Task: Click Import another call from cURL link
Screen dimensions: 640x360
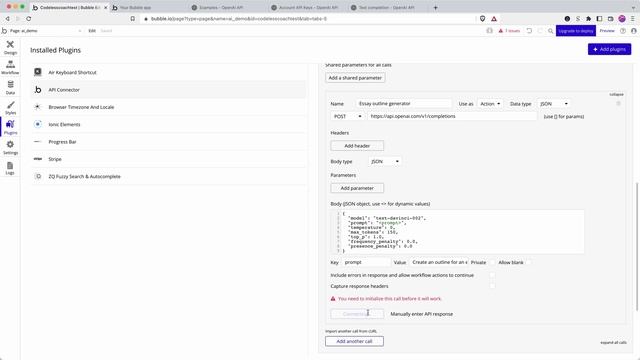Action: coord(351,331)
